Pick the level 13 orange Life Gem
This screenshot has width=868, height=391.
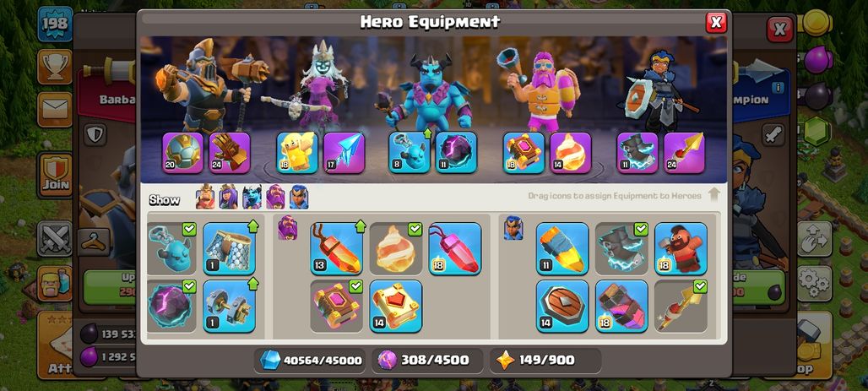[x=337, y=249]
